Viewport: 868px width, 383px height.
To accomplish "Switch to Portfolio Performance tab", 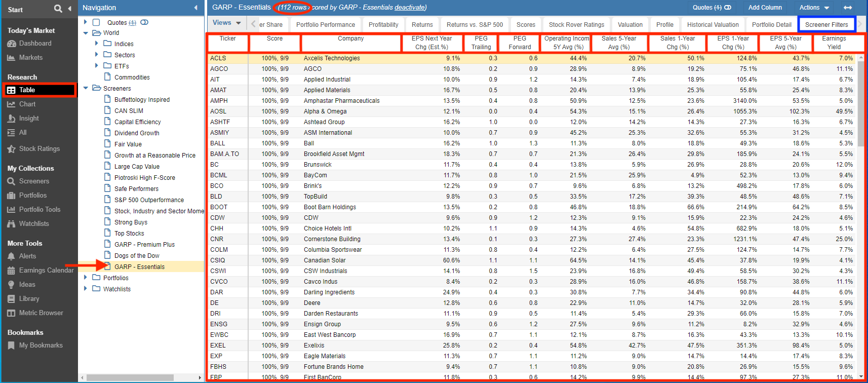I will 326,24.
